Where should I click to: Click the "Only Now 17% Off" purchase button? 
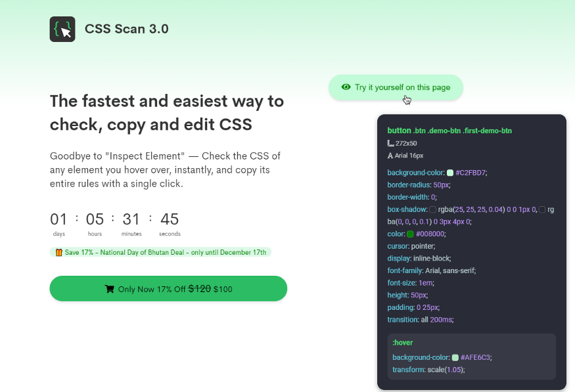pos(168,289)
